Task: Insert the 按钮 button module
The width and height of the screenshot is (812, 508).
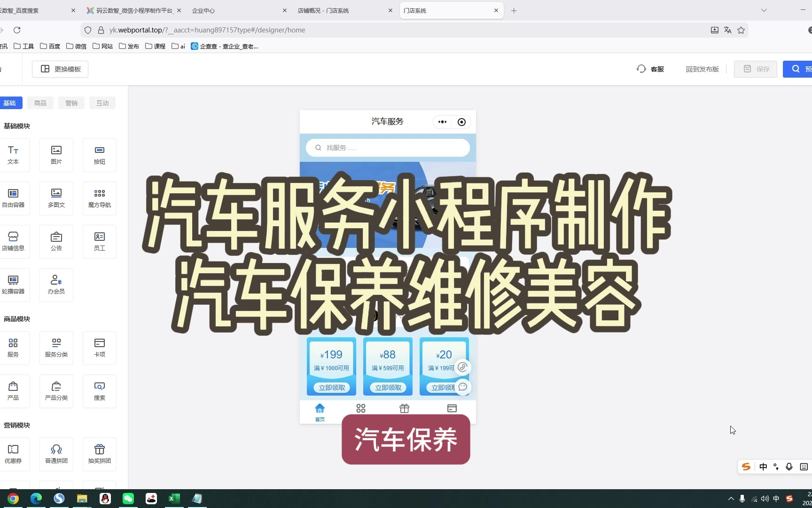Action: click(99, 155)
